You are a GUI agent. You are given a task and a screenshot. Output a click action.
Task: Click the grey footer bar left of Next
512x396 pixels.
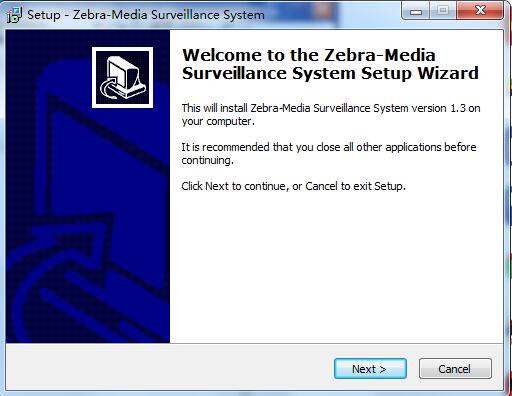click(x=167, y=369)
